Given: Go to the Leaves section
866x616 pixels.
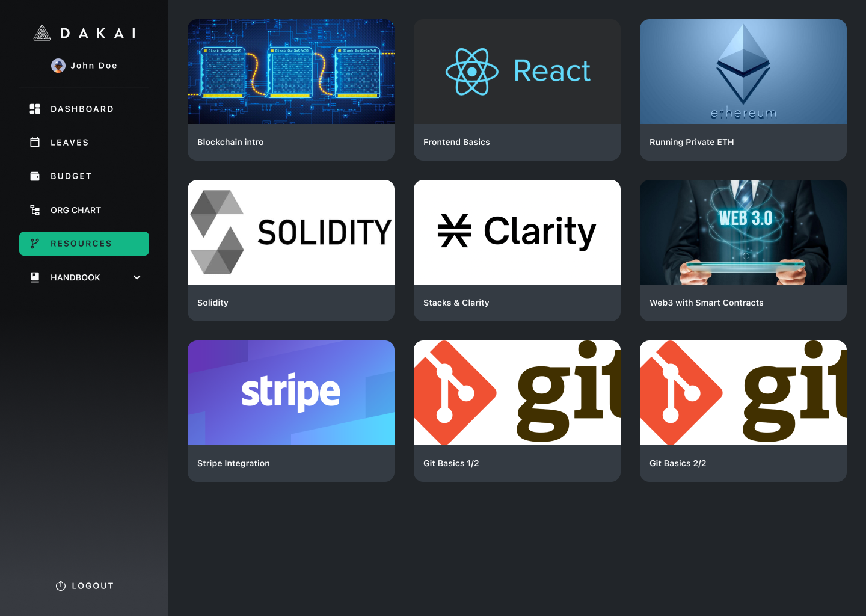Looking at the screenshot, I should point(84,143).
